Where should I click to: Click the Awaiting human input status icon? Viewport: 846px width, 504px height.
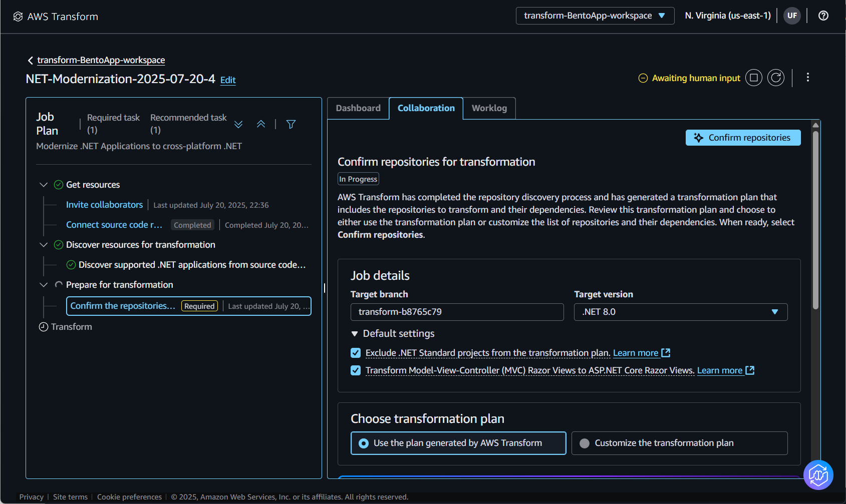pos(643,78)
